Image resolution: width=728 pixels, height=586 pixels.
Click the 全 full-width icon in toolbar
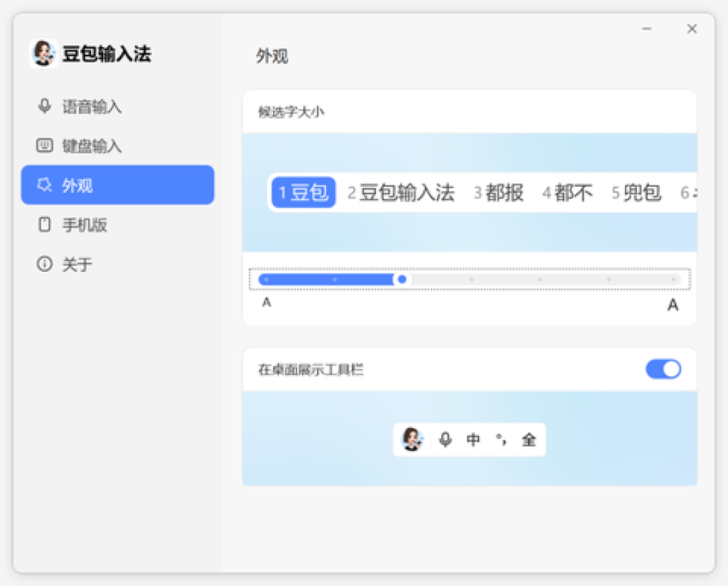[x=529, y=439]
